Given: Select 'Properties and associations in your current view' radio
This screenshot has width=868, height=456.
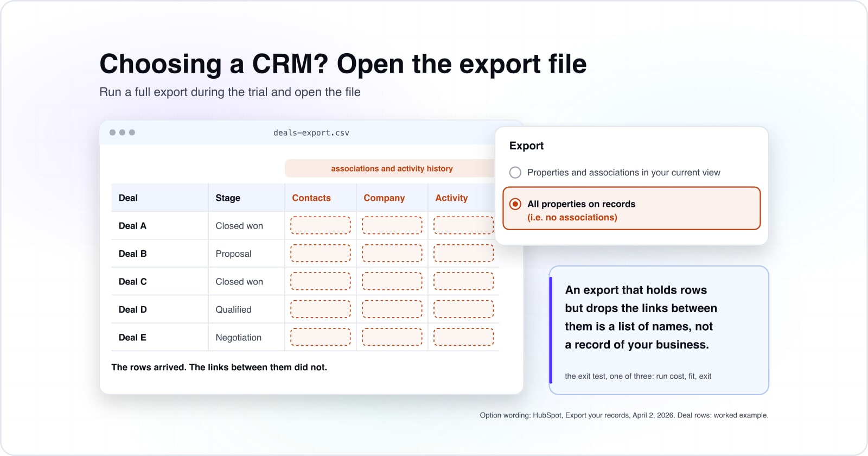Looking at the screenshot, I should pyautogui.click(x=515, y=173).
